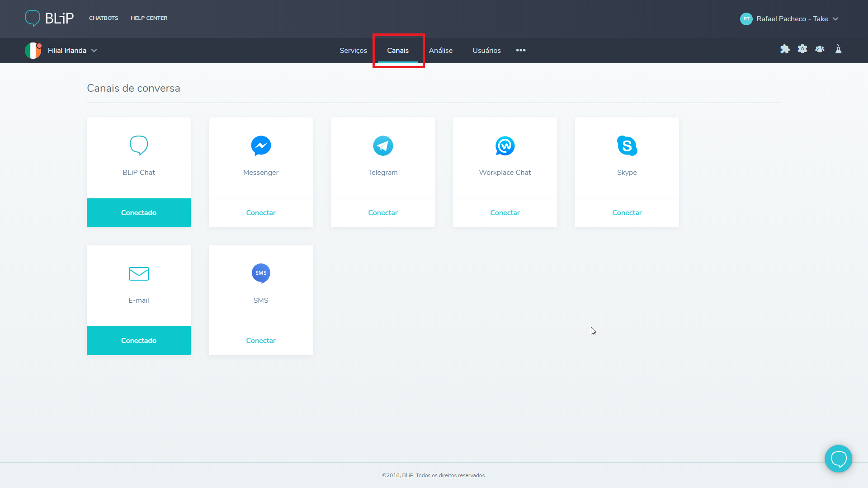The width and height of the screenshot is (868, 488).
Task: Click the team members icon
Action: coord(820,49)
